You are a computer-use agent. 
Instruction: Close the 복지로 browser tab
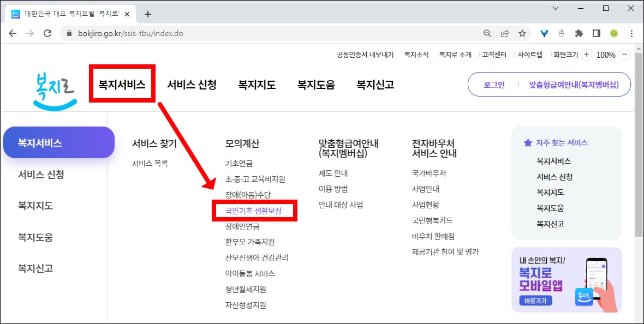(127, 14)
